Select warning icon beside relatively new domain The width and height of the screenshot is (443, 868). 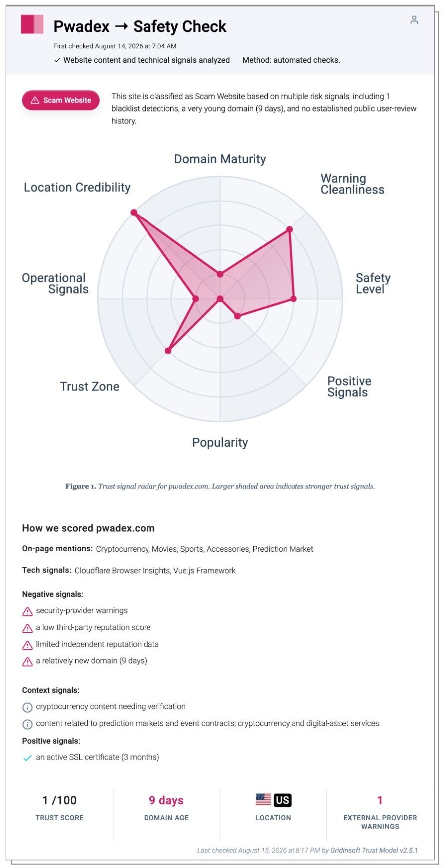pyautogui.click(x=28, y=662)
